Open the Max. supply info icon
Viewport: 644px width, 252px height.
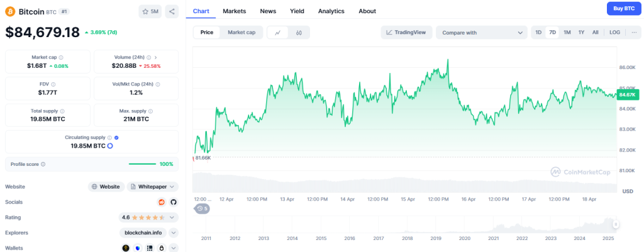coord(150,111)
